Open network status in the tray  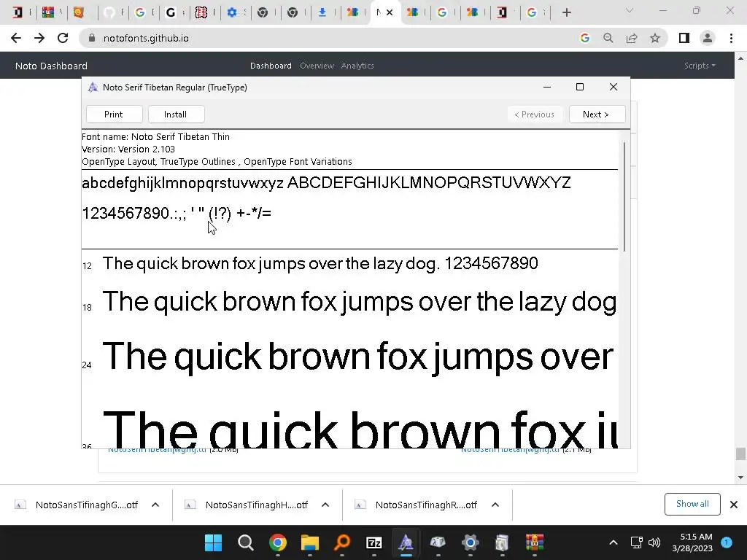coord(636,542)
